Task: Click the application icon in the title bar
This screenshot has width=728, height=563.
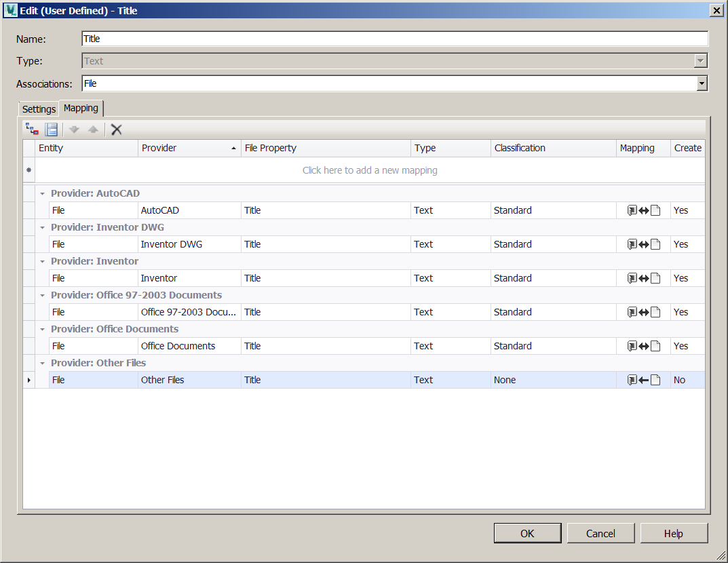Action: tap(9, 10)
